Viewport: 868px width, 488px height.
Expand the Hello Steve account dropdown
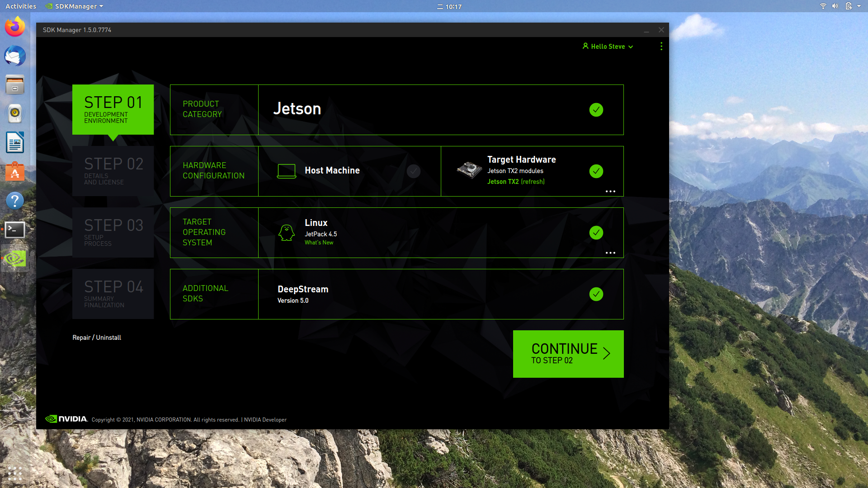pyautogui.click(x=608, y=47)
